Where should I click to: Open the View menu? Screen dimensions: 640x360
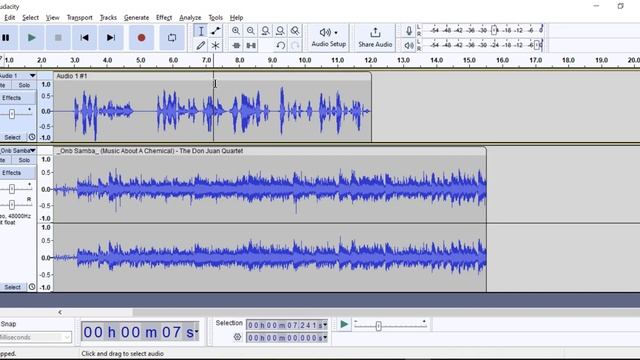click(53, 18)
